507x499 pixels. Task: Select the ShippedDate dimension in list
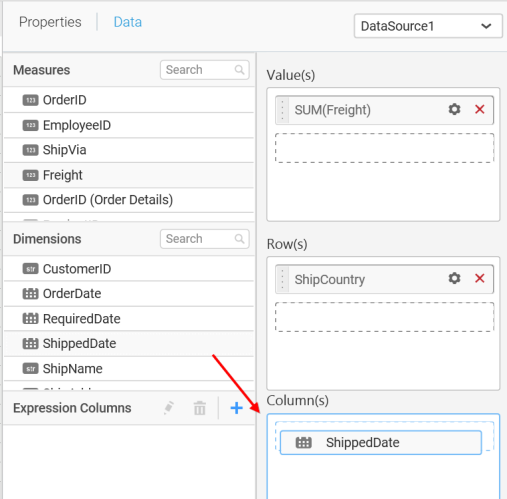[129, 344]
